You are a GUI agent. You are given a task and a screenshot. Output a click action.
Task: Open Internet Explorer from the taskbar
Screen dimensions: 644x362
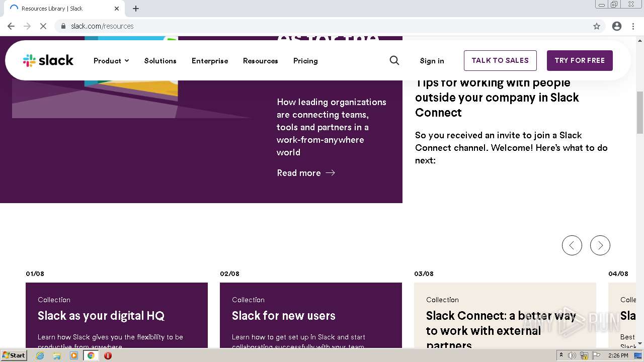click(x=40, y=355)
